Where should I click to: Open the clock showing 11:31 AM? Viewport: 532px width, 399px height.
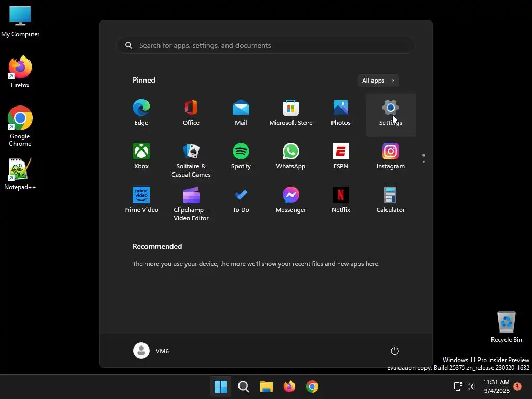coord(496,387)
